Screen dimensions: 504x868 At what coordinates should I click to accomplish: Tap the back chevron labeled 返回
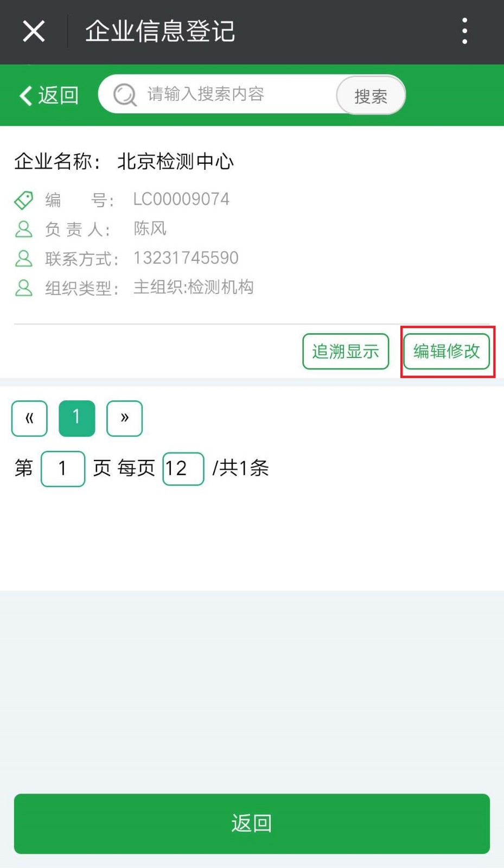click(x=49, y=95)
